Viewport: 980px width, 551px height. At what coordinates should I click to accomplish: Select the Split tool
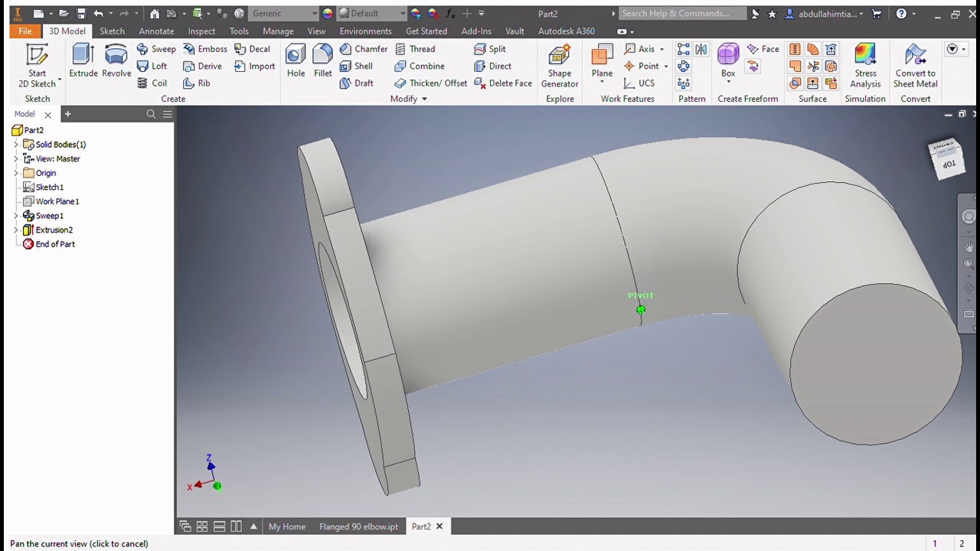coord(490,49)
